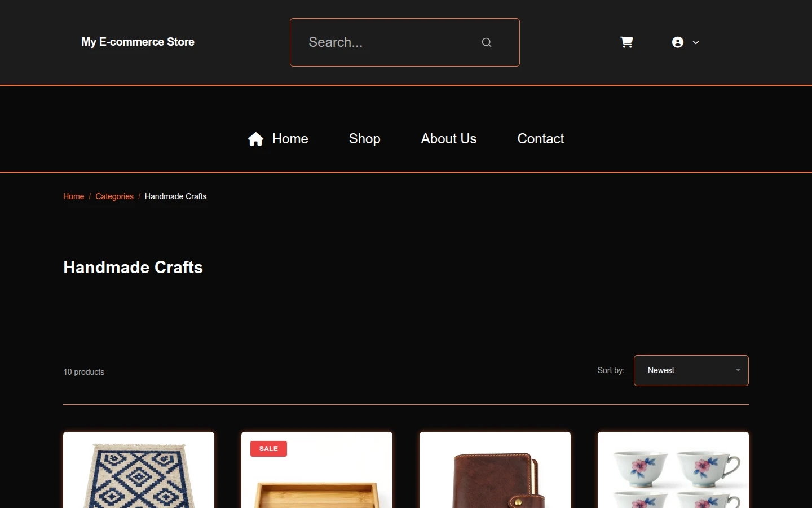The width and height of the screenshot is (812, 508).
Task: Click the Sort by label
Action: (611, 370)
